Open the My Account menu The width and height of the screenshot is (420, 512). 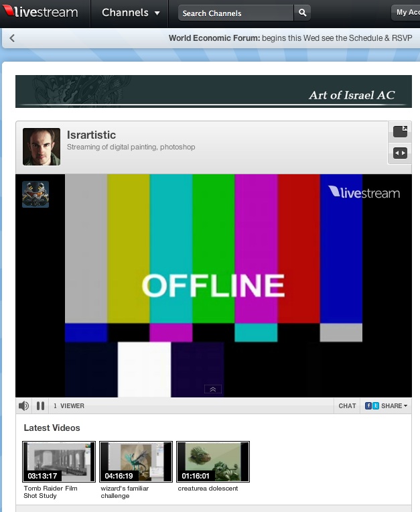(x=406, y=12)
